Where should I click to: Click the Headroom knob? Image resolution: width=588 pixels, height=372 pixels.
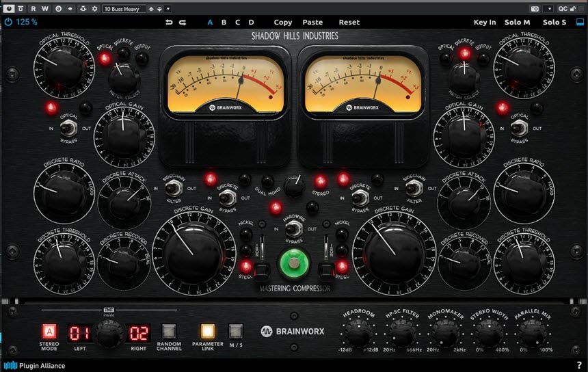tap(358, 332)
